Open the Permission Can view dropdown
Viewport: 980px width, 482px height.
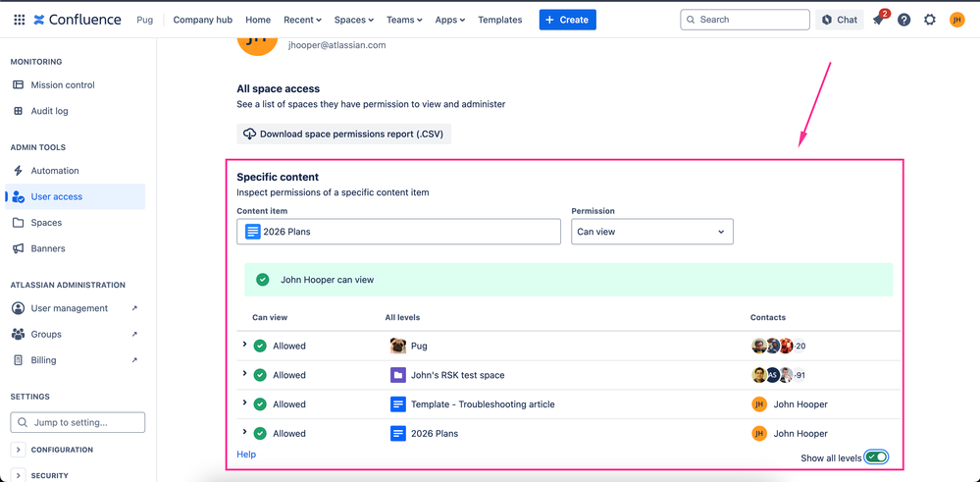(652, 232)
